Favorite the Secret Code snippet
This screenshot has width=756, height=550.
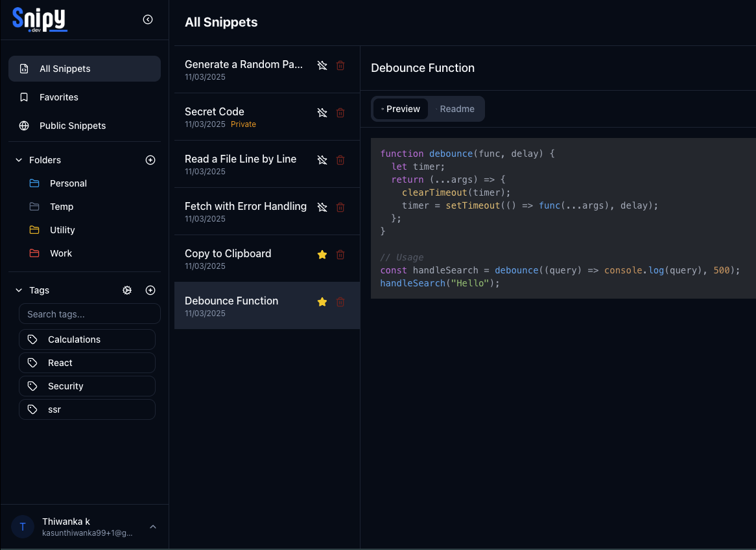(322, 113)
